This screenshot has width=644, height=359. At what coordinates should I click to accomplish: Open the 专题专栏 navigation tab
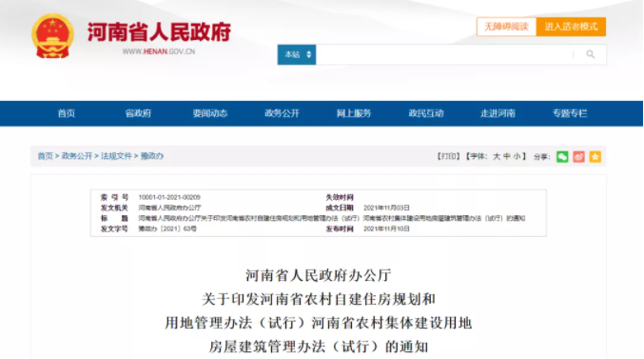click(x=570, y=113)
